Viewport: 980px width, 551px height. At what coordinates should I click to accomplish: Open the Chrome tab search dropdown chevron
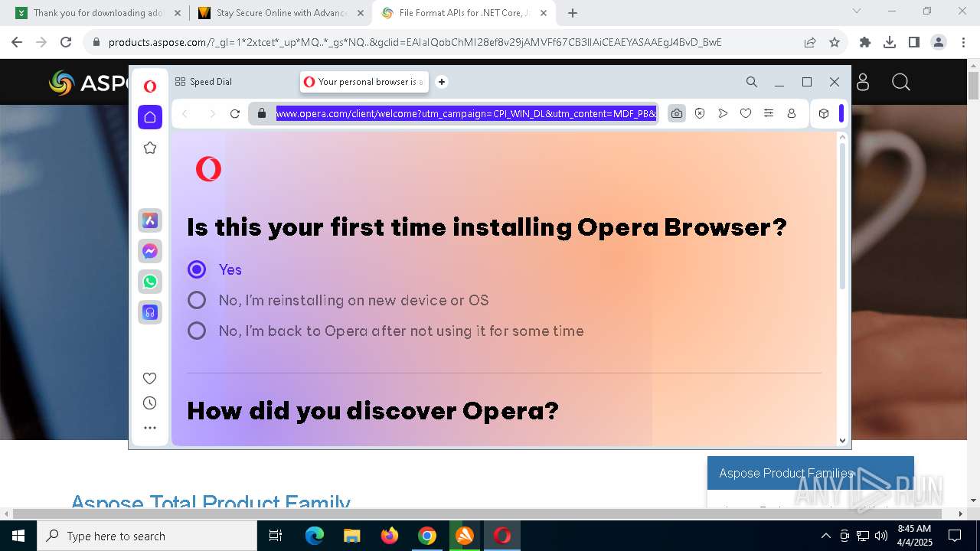[x=857, y=11]
